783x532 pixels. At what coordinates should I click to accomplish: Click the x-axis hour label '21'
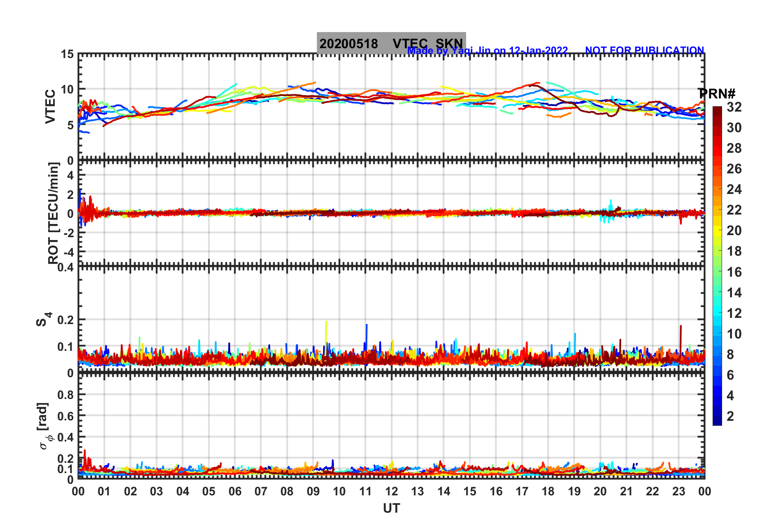coord(627,491)
